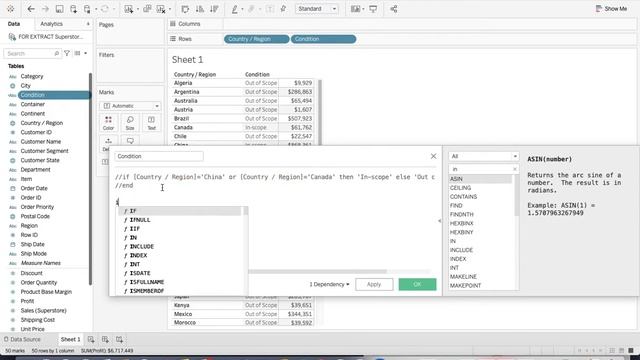This screenshot has width=640, height=360.
Task: Select CONTAINS in function list
Action: pos(463,197)
